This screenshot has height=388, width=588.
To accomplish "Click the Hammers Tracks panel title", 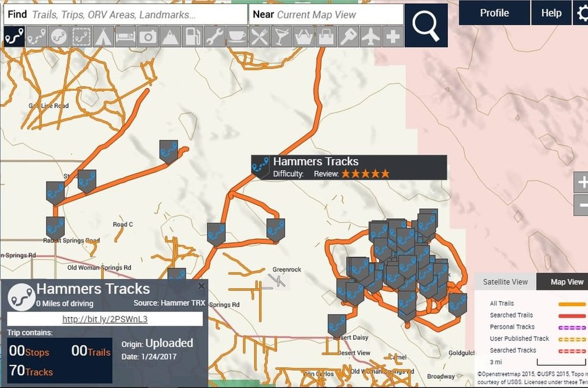I will tap(93, 289).
